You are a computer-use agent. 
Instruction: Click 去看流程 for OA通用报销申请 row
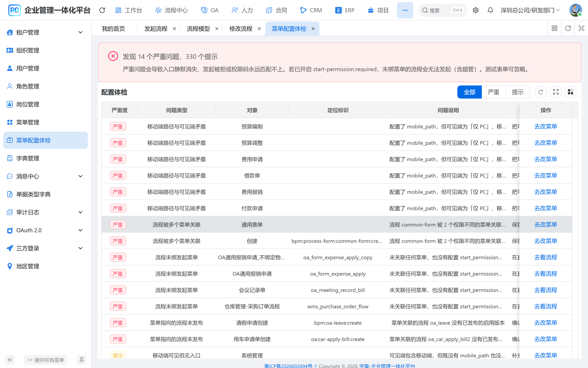pos(546,274)
